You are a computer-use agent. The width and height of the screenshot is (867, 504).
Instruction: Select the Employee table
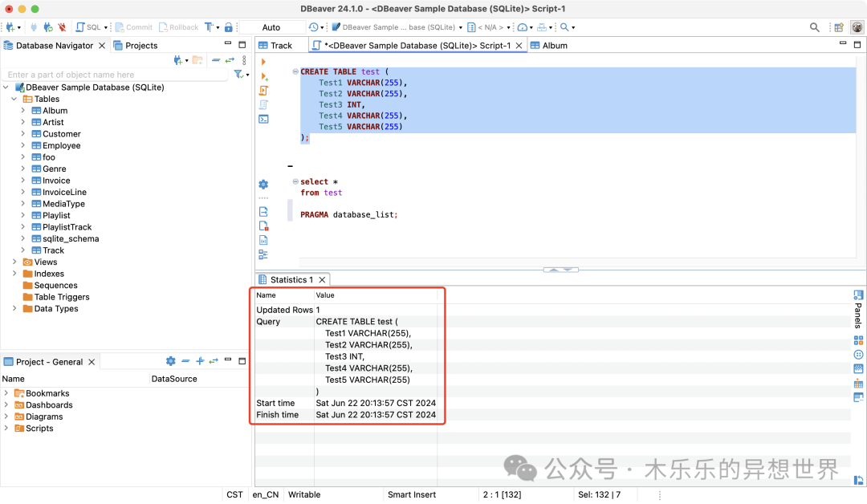pos(61,145)
